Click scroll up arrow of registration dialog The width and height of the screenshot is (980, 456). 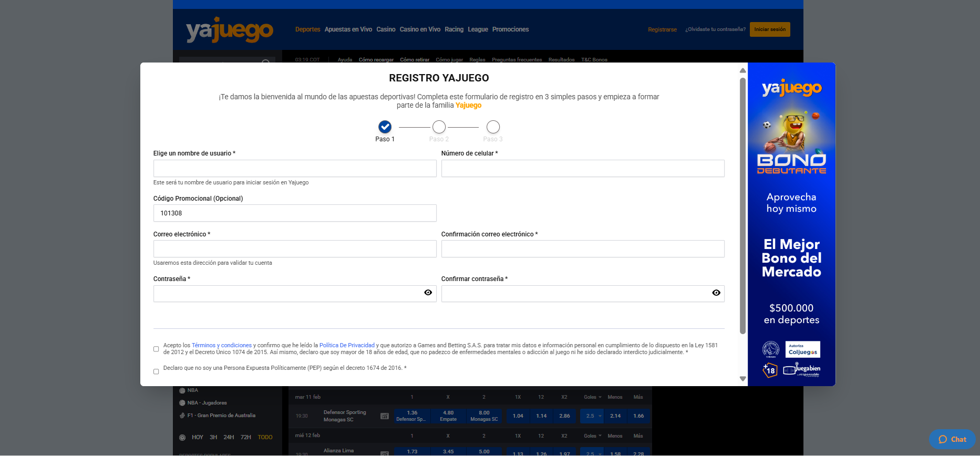pyautogui.click(x=742, y=70)
